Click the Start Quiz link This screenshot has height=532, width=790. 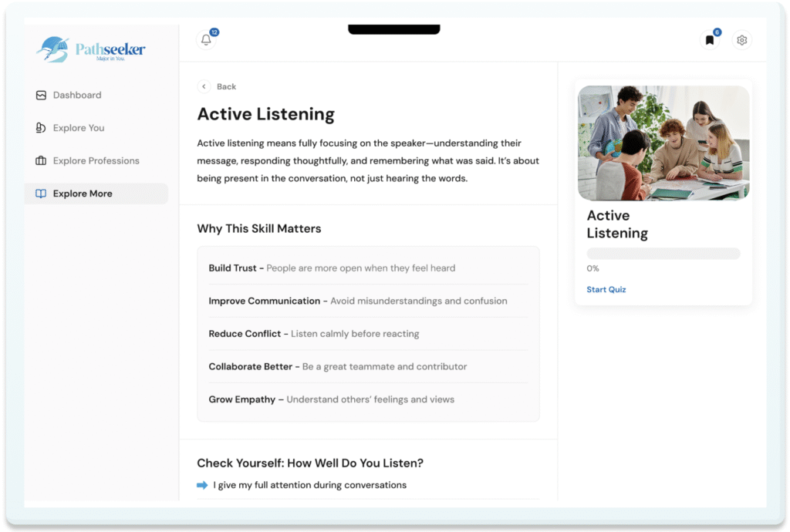(606, 290)
